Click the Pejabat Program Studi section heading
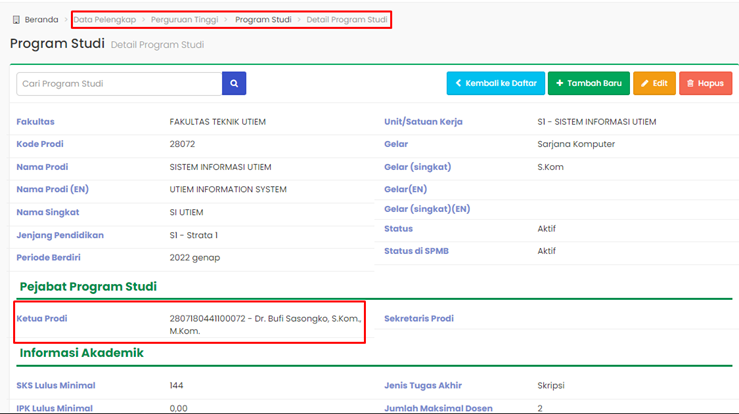739x414 pixels. tap(88, 287)
